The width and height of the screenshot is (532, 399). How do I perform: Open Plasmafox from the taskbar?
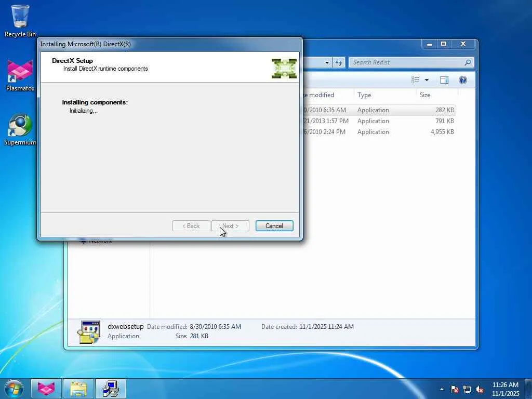(x=46, y=389)
